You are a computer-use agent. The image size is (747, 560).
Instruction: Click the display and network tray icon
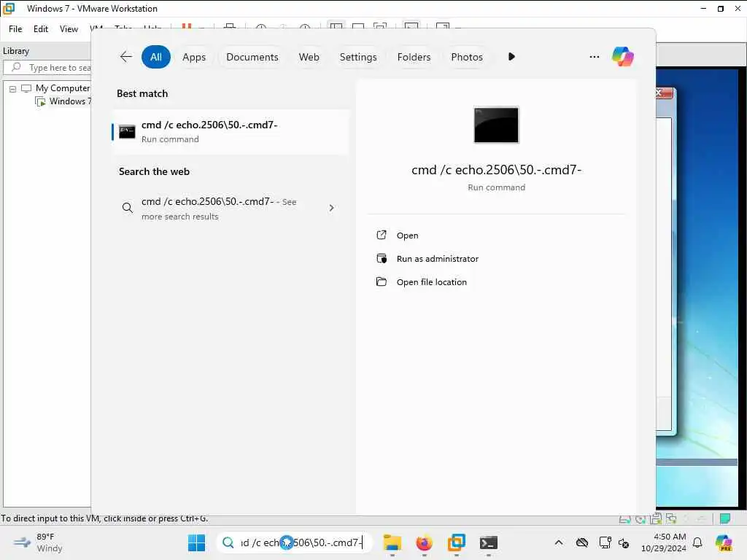point(605,542)
